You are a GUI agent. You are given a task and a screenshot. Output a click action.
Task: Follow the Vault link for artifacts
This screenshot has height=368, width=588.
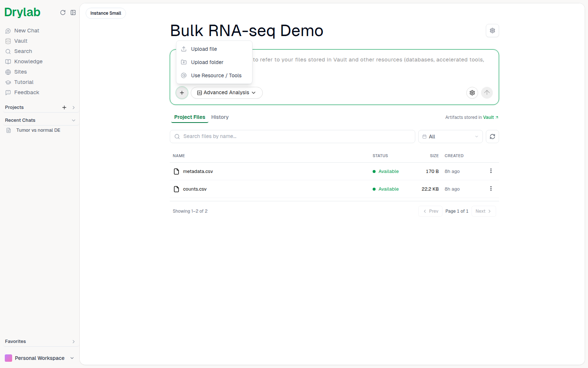click(x=490, y=117)
